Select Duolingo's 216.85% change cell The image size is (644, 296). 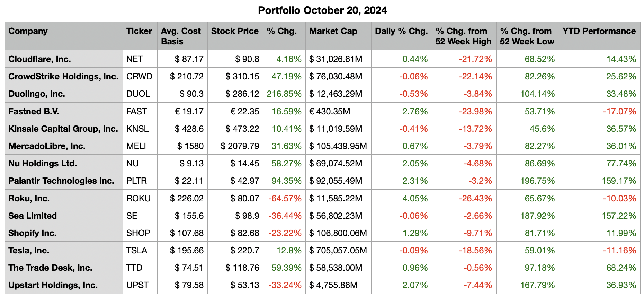[x=284, y=94]
